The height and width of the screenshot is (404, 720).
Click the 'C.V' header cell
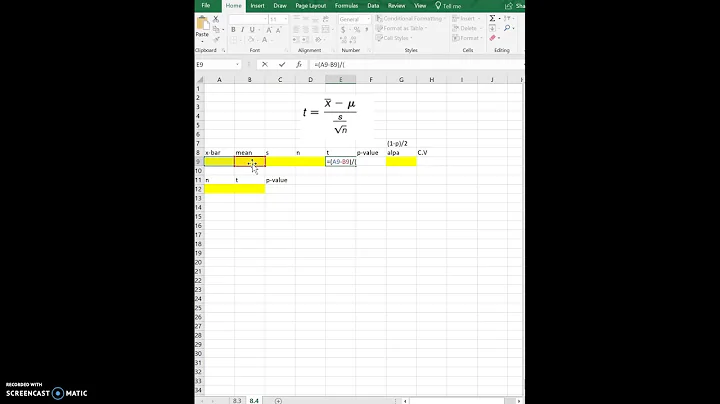(422, 152)
